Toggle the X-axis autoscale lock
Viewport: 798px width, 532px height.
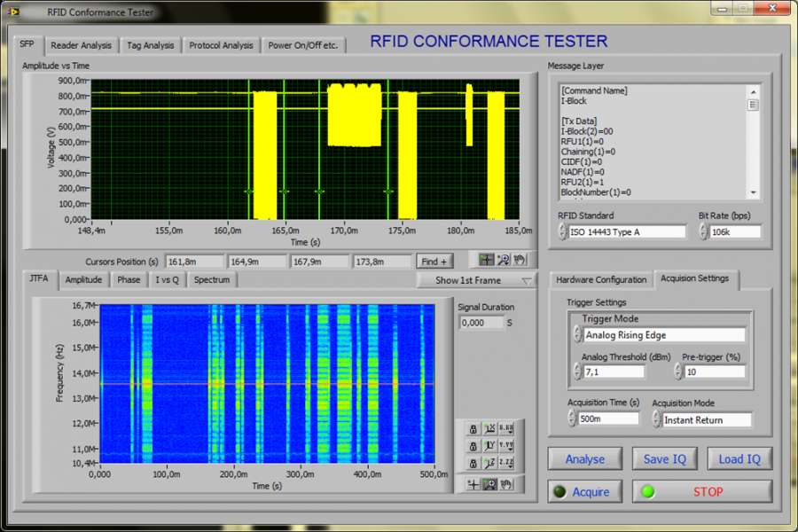coord(473,429)
